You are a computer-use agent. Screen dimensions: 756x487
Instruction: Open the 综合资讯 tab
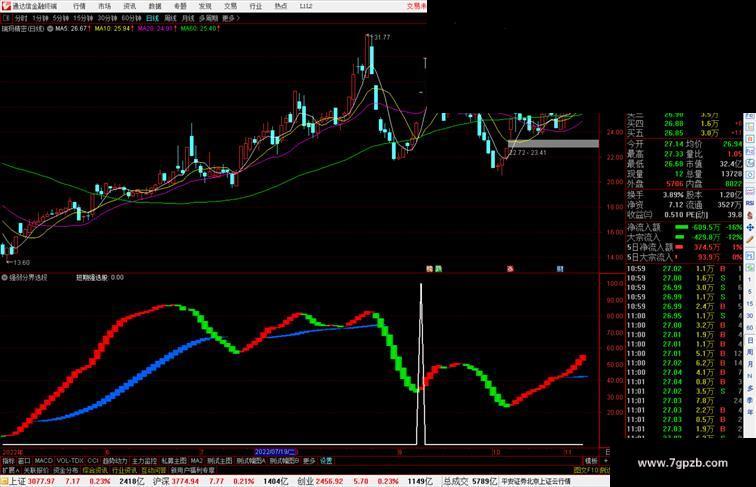pyautogui.click(x=95, y=470)
